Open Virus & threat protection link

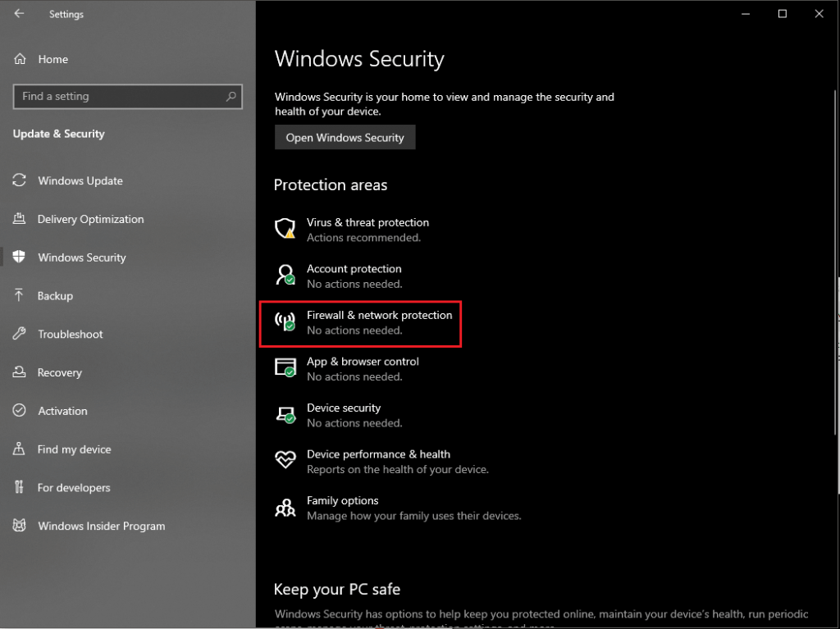367,222
